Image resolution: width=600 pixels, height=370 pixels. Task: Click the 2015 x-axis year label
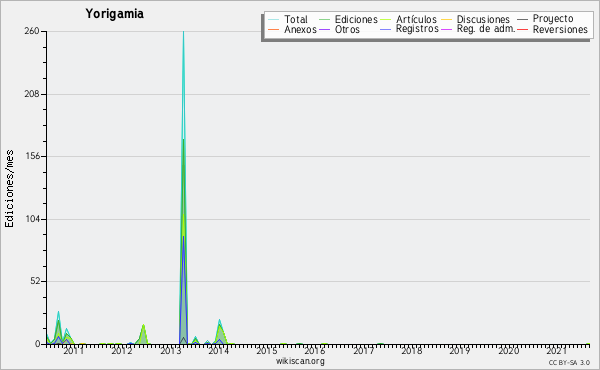coord(267,350)
